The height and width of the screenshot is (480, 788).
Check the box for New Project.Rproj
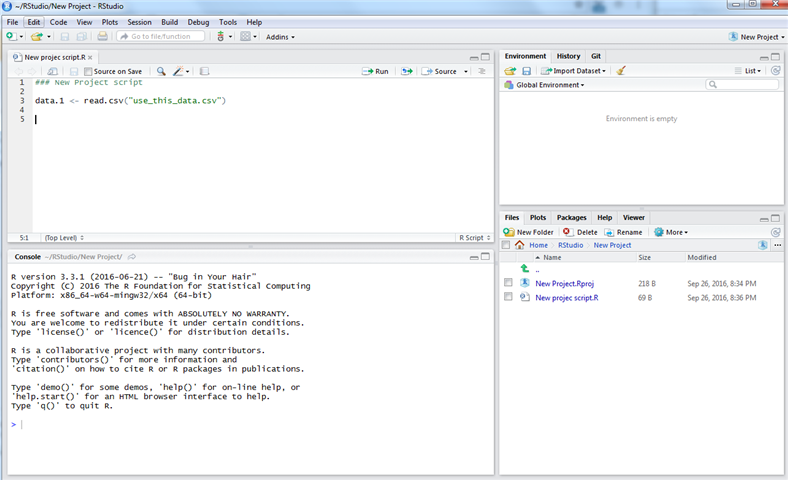pos(508,283)
